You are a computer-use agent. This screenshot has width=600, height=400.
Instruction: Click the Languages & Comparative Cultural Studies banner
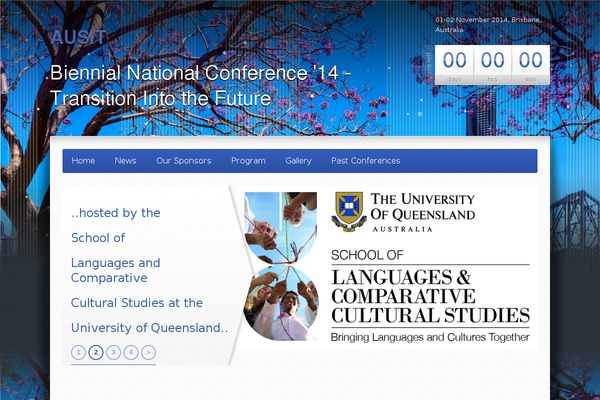click(x=430, y=296)
